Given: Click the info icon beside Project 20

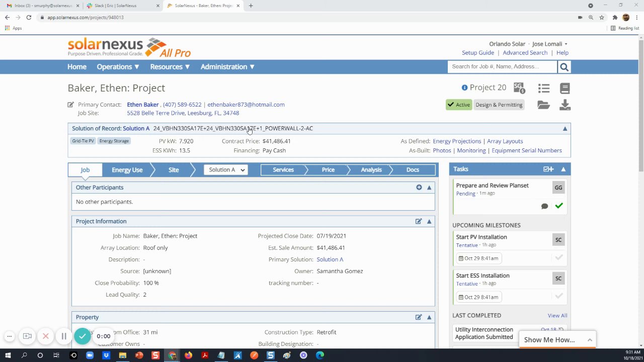Looking at the screenshot, I should pos(464,87).
